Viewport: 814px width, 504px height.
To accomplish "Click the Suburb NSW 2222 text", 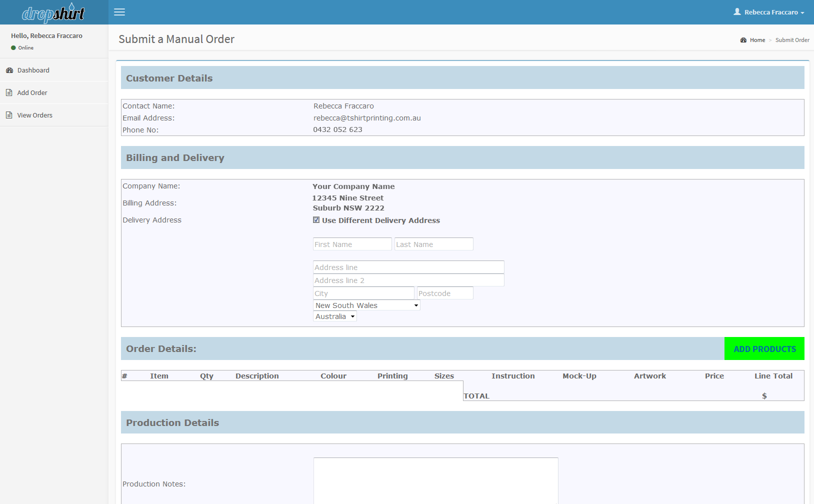I will (348, 208).
